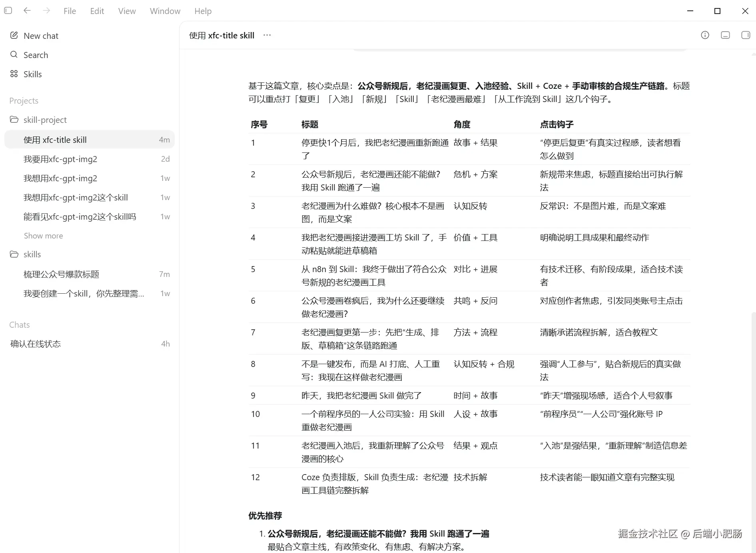Open the File menu
The width and height of the screenshot is (756, 553).
(x=70, y=11)
